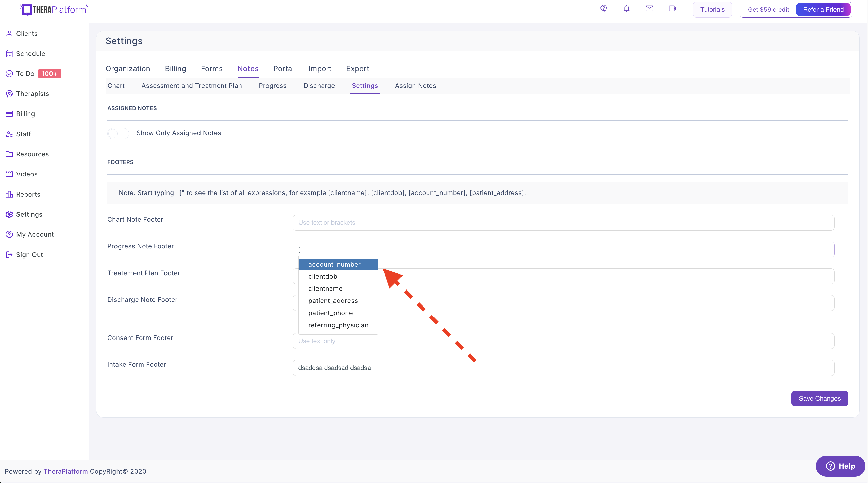Open the Billing settings tab

(x=175, y=68)
